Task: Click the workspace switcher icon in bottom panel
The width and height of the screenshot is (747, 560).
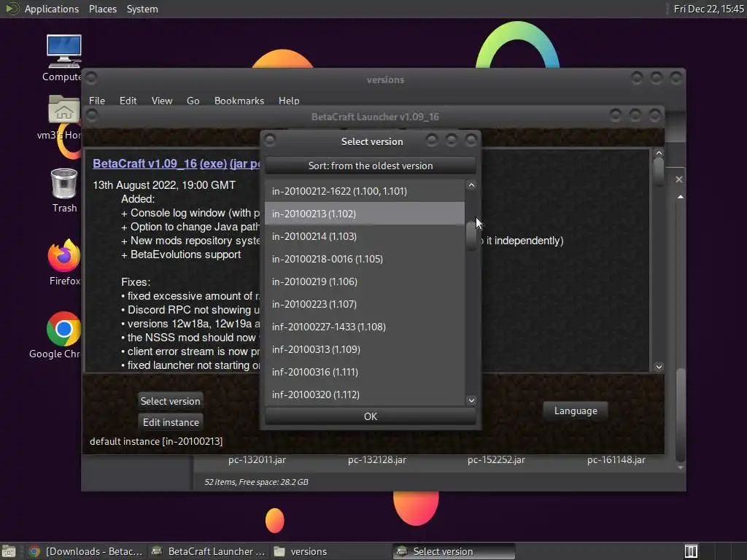Action: [691, 551]
